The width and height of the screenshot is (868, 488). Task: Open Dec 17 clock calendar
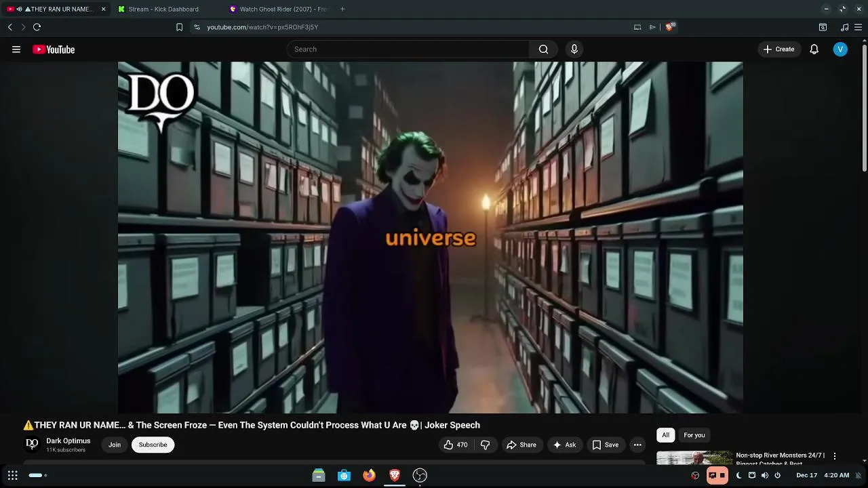(823, 475)
